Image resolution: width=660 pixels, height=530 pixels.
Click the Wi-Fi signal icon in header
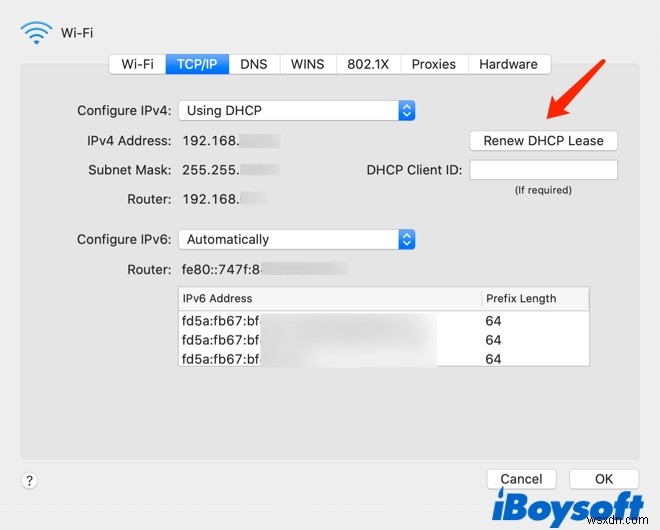pos(37,33)
